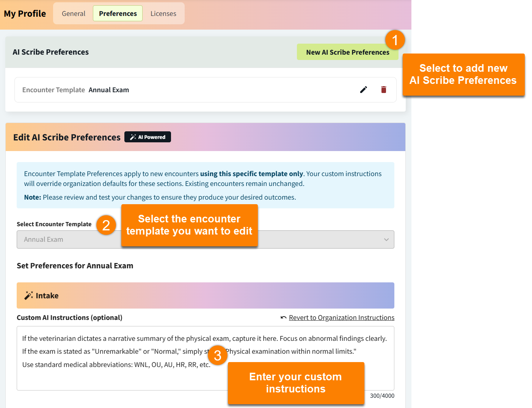This screenshot has width=532, height=408.
Task: Open the Licenses tab
Action: (163, 14)
